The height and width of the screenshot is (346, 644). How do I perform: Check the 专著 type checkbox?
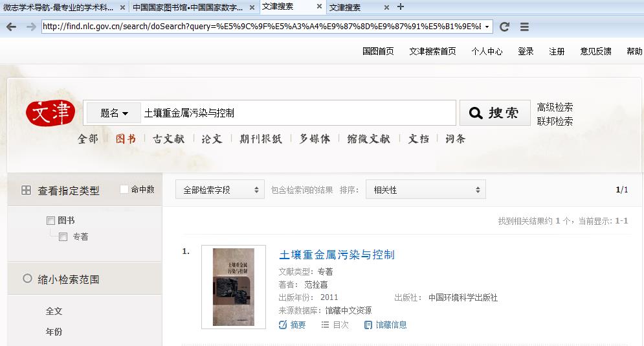[x=63, y=236]
